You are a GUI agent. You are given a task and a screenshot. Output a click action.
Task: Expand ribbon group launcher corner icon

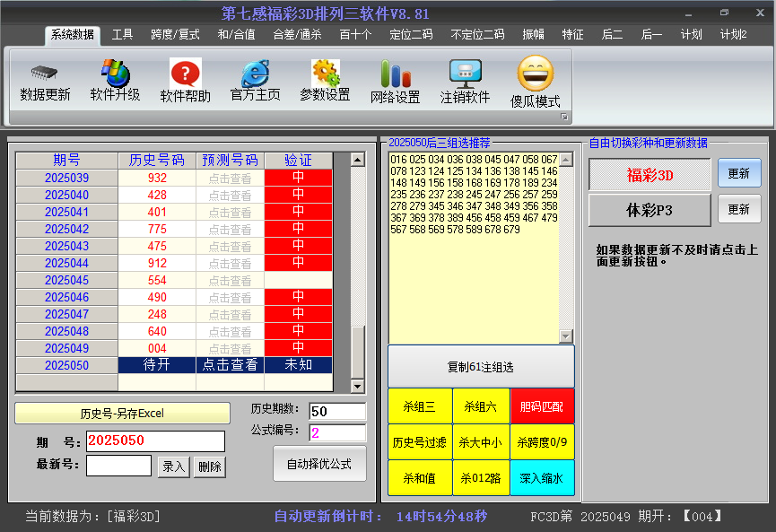(x=563, y=117)
